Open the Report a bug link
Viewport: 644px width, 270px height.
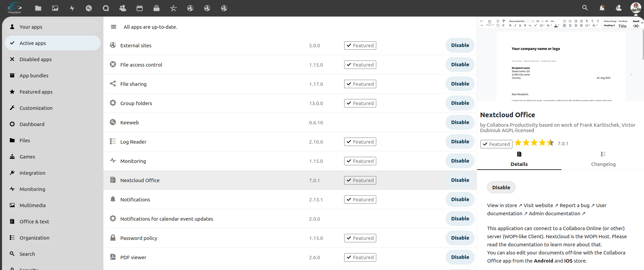(577, 205)
